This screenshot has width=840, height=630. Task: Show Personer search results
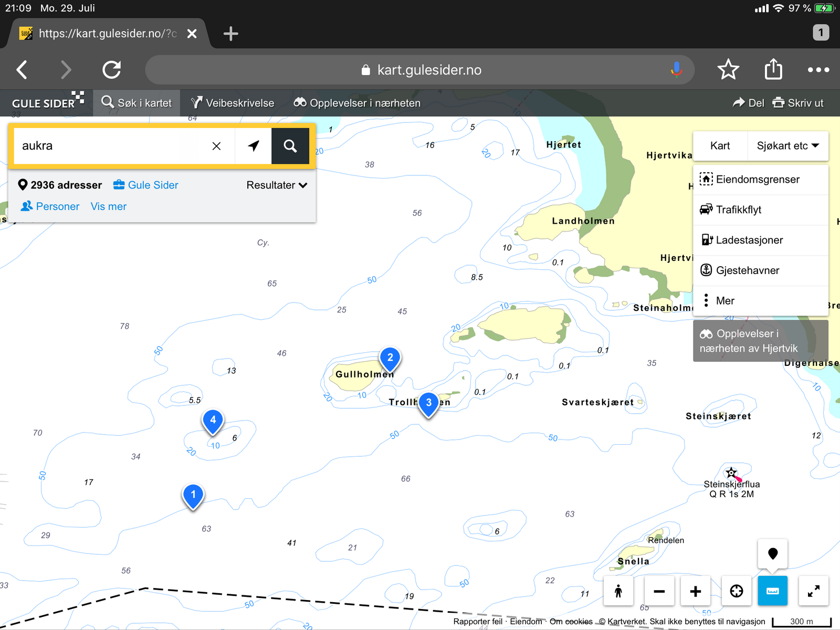point(50,207)
